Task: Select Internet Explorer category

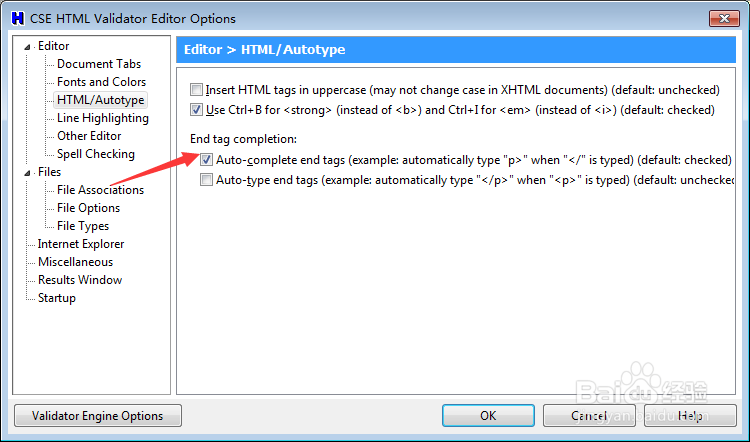Action: [x=81, y=244]
